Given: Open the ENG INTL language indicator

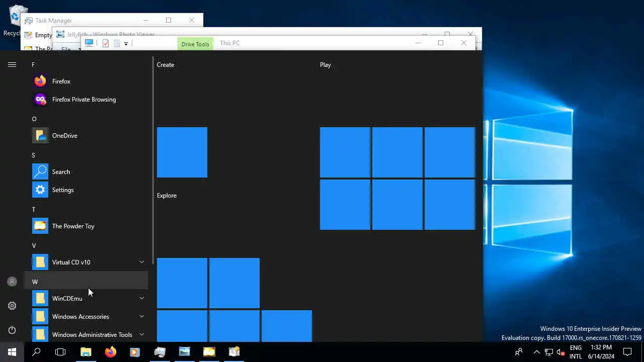Looking at the screenshot, I should (576, 352).
